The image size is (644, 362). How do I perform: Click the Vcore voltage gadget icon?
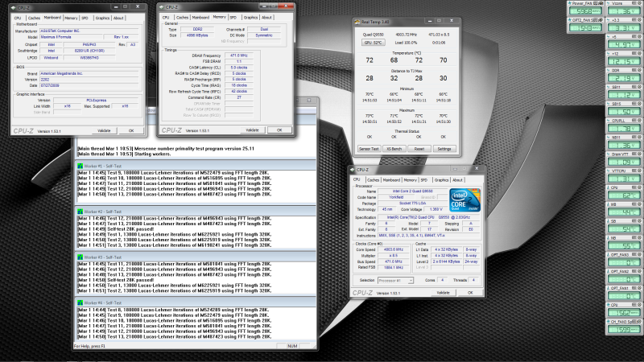609,3
